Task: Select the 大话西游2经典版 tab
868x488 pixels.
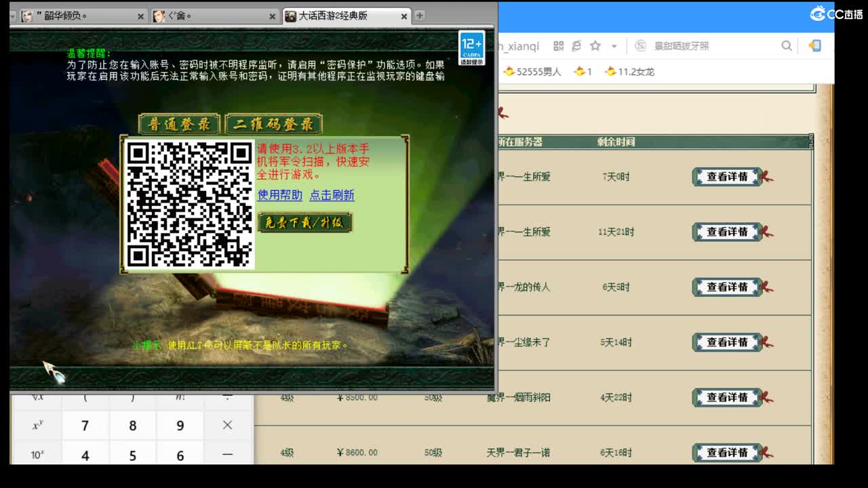Action: 346,16
